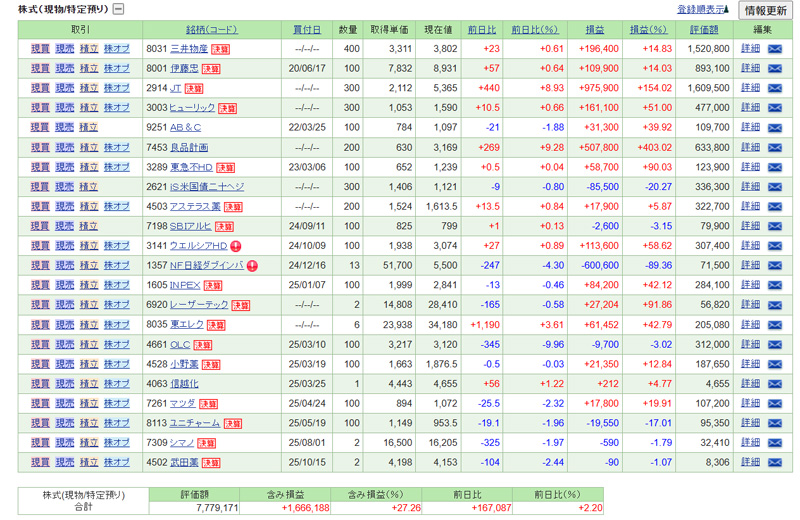Image resolution: width=800 pixels, height=520 pixels.
Task: Click the mail icon in the 三井物産 row
Action: 774,49
